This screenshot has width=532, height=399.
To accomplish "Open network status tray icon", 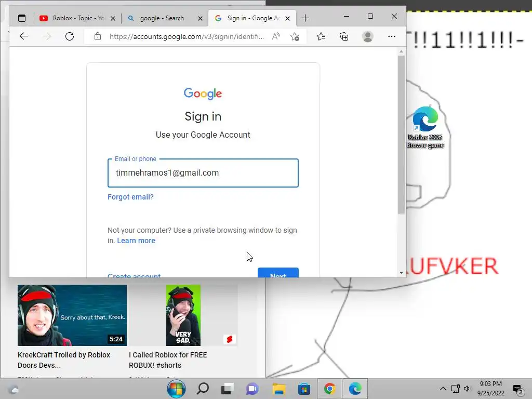I will [455, 389].
